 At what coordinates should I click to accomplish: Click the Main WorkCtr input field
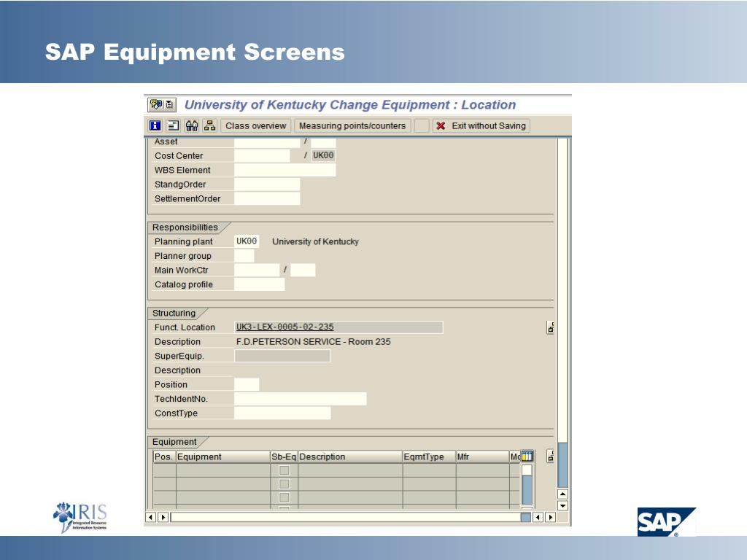tap(257, 270)
